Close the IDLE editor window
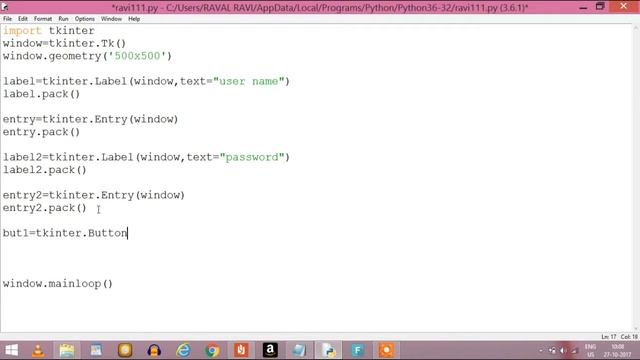Screen dimensions: 640x360 pyautogui.click(x=624, y=6)
